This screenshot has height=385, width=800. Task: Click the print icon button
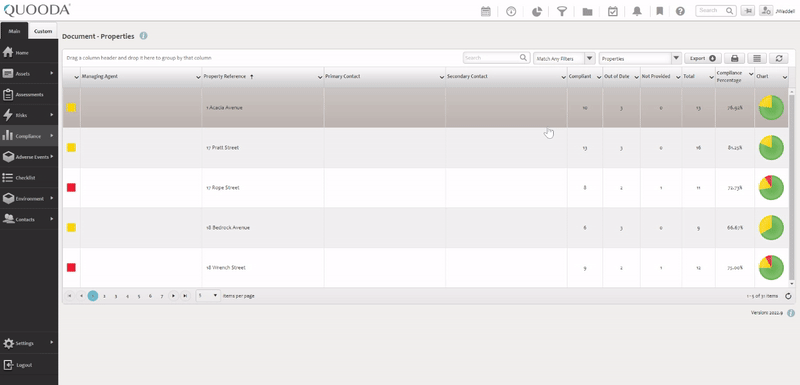click(x=735, y=59)
